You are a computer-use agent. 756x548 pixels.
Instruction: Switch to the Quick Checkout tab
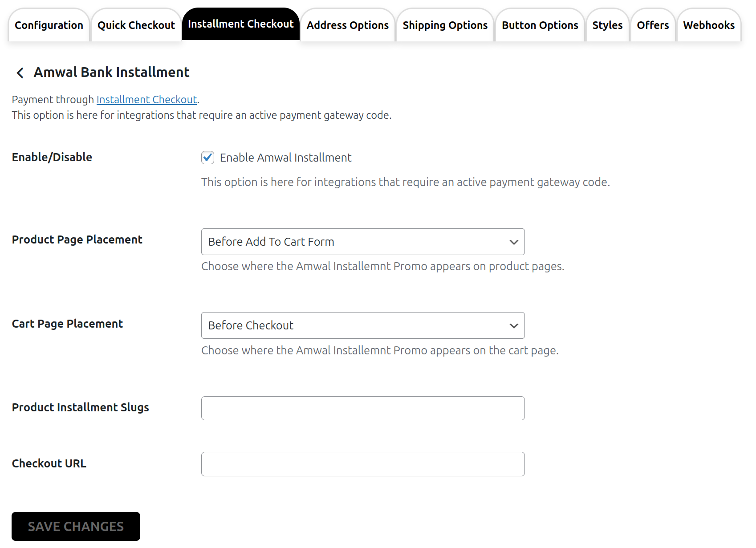pos(136,25)
